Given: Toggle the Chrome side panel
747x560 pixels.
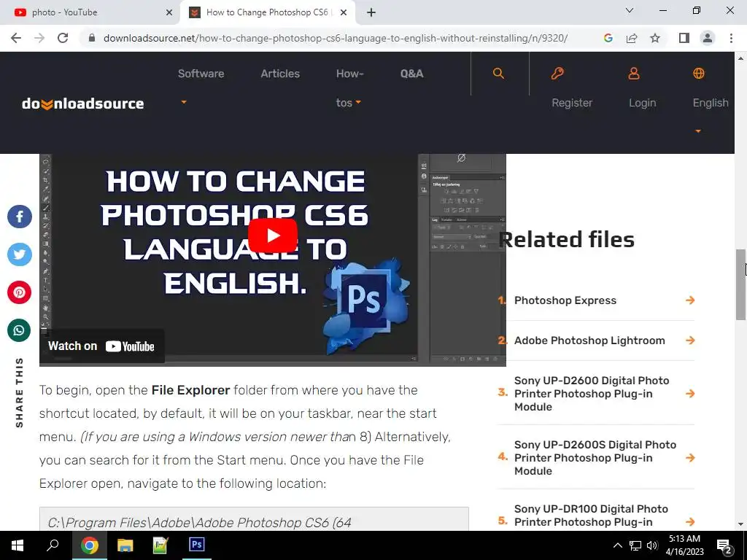Looking at the screenshot, I should [x=684, y=38].
